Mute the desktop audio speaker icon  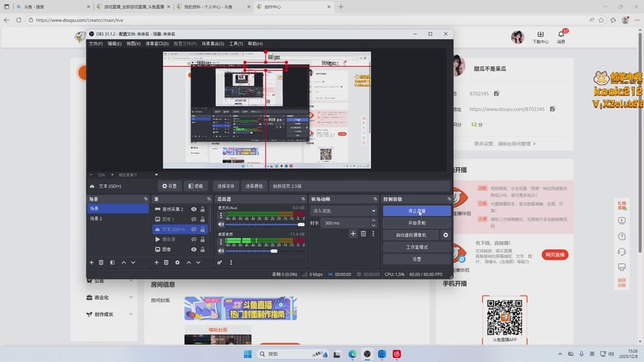[x=221, y=250]
